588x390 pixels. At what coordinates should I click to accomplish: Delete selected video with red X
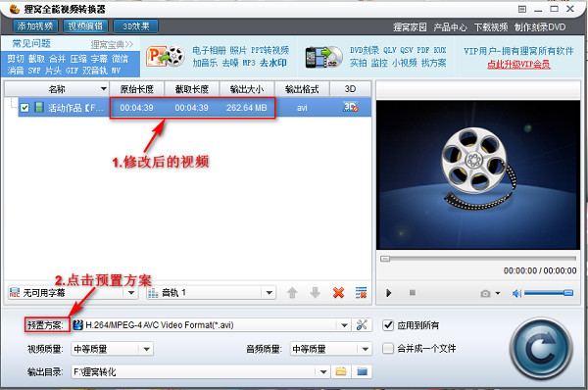tap(338, 292)
